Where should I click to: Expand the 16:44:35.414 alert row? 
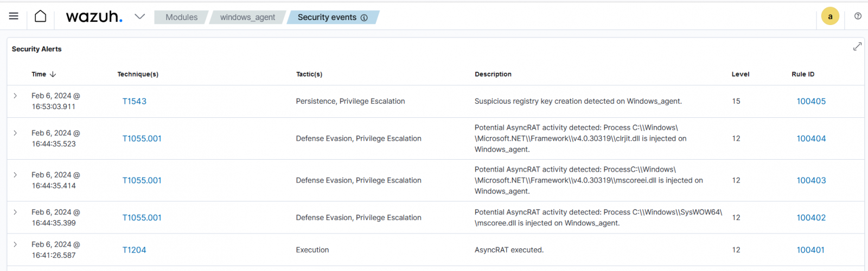pyautogui.click(x=15, y=175)
